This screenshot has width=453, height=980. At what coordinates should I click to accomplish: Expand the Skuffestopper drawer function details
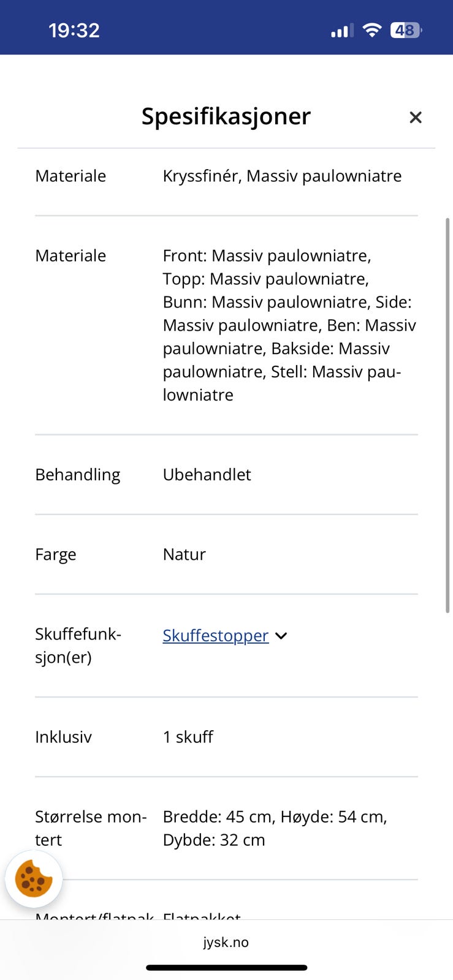pos(215,636)
